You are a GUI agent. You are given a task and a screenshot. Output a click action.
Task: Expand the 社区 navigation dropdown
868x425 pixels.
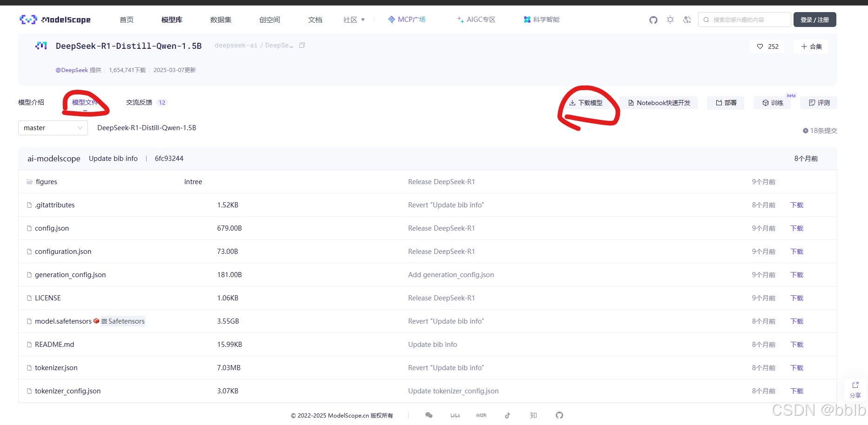[354, 20]
